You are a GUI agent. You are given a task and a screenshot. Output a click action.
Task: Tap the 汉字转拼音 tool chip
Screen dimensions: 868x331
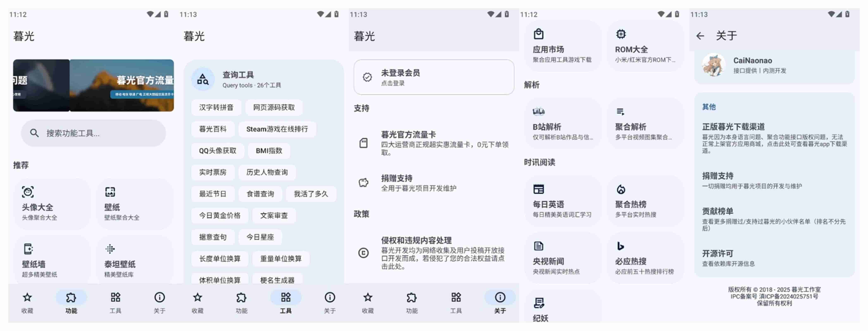pos(216,108)
